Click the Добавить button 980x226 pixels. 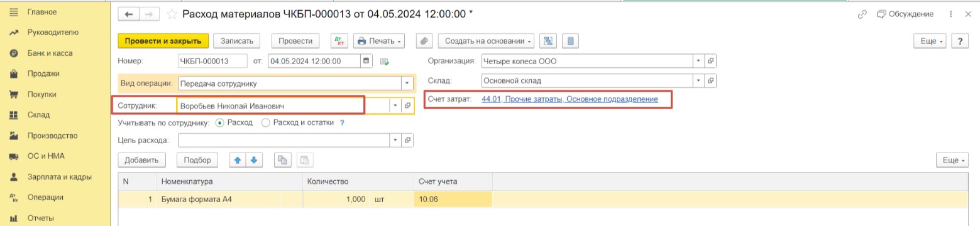tap(142, 160)
